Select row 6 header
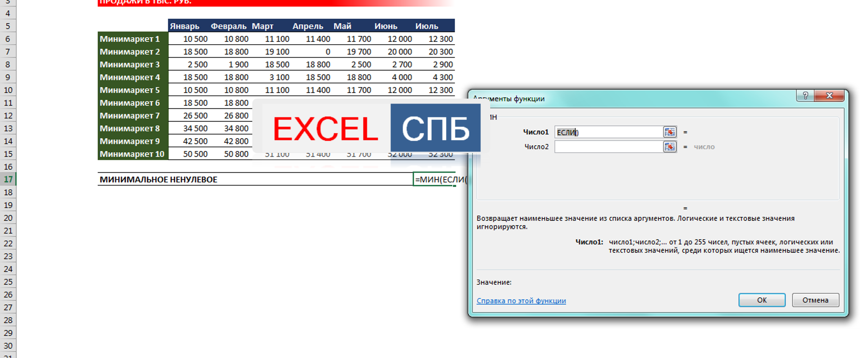Image resolution: width=868 pixels, height=358 pixels. [x=8, y=39]
